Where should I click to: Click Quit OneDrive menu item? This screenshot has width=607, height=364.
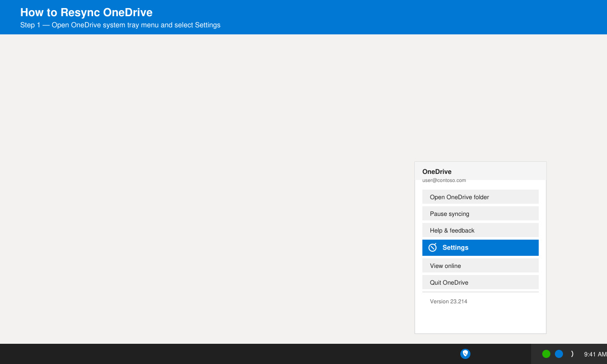[x=481, y=282]
